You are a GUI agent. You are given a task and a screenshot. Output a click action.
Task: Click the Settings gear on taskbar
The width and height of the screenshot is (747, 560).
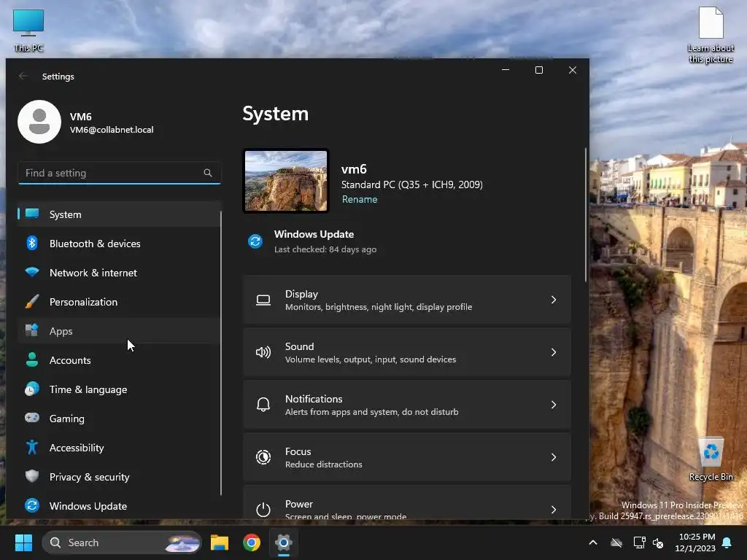(x=284, y=542)
